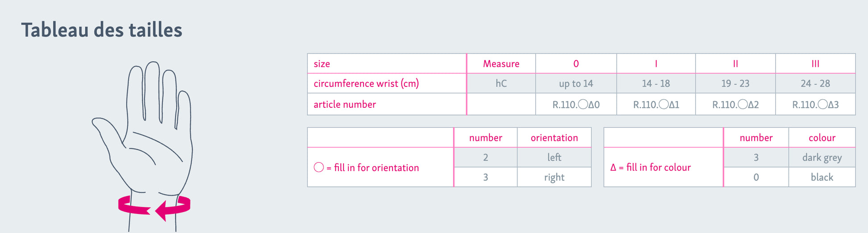
Task: Select the '19 - 23' size II cell
Action: tap(735, 83)
